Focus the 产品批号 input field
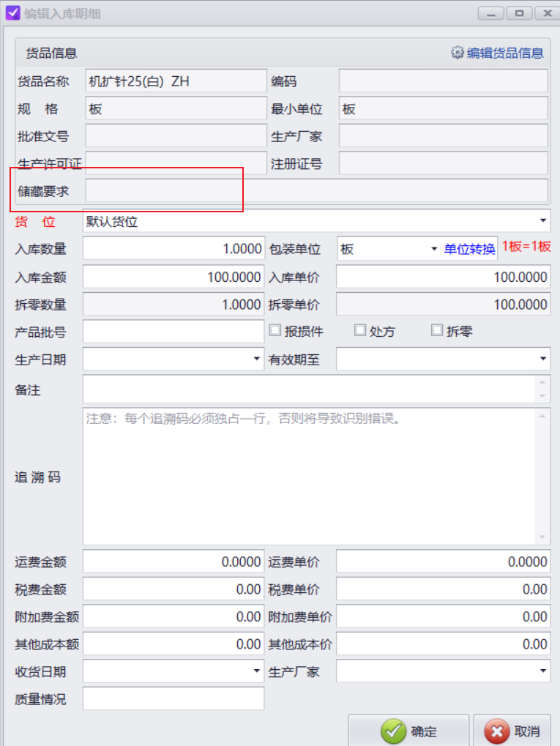Image resolution: width=560 pixels, height=746 pixels. point(173,331)
